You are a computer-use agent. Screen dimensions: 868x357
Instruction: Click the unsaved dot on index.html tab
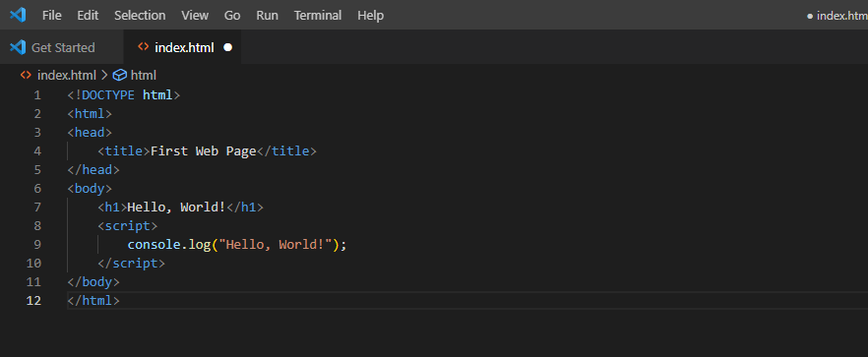point(227,47)
